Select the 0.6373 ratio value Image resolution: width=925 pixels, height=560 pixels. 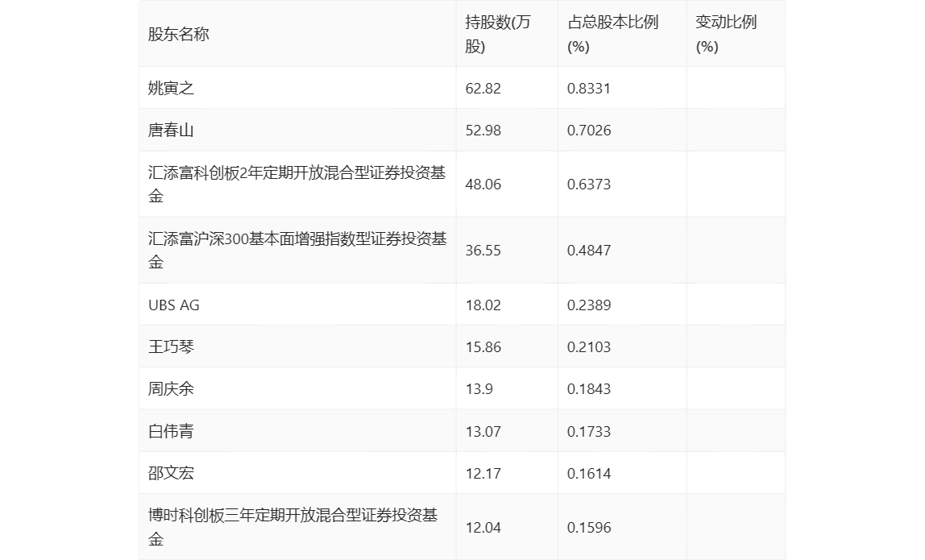[588, 185]
